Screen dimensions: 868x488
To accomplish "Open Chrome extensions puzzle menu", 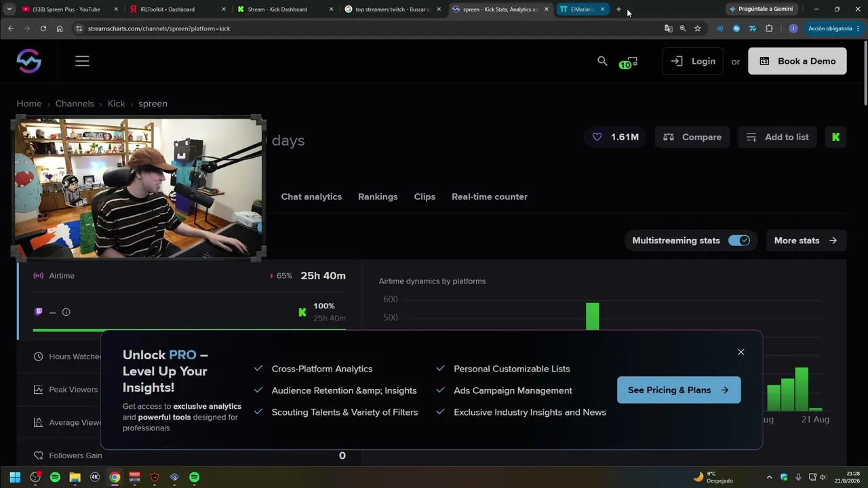I will (769, 28).
